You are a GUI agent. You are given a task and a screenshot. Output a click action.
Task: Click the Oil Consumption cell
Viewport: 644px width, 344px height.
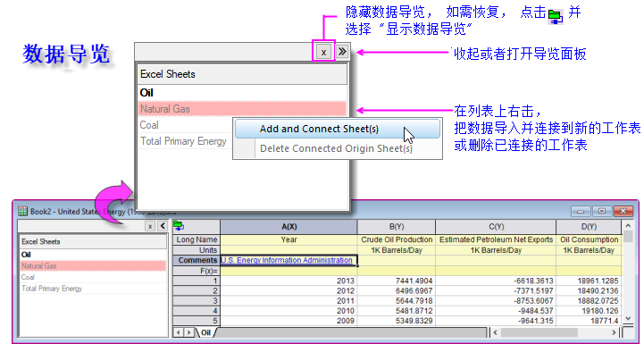coord(589,239)
